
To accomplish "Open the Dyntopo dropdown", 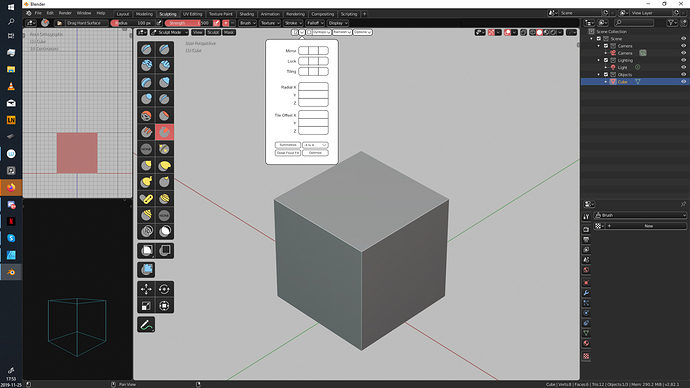I will pos(321,32).
